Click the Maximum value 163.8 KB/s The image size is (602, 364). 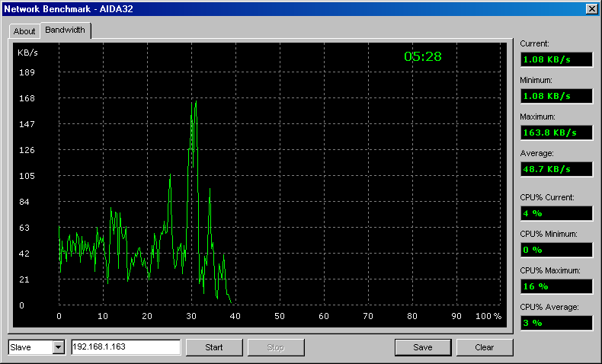click(556, 133)
